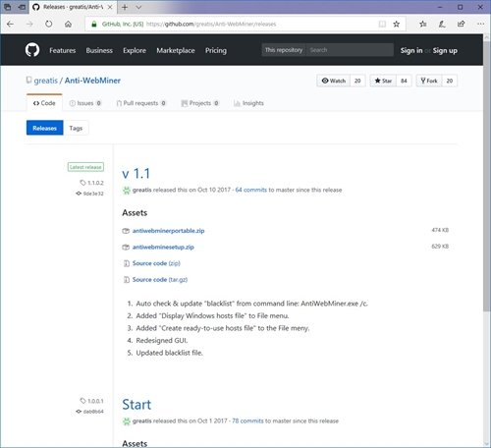Open Business in GitHub header
Image resolution: width=491 pixels, height=448 pixels.
tap(99, 50)
